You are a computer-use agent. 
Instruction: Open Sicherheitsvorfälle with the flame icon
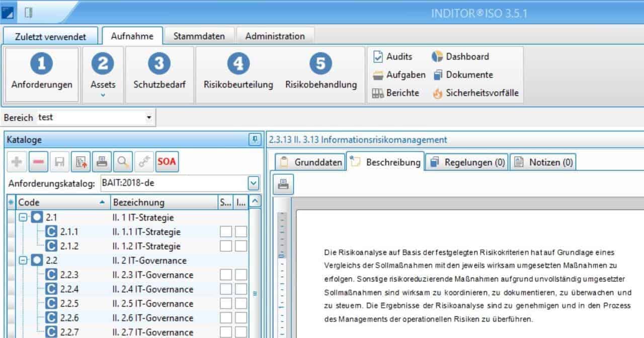click(x=475, y=93)
